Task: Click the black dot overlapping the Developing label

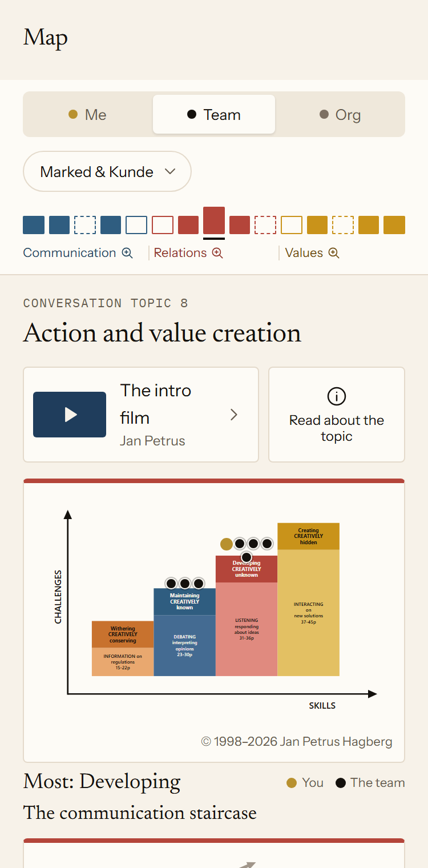Action: [x=247, y=557]
